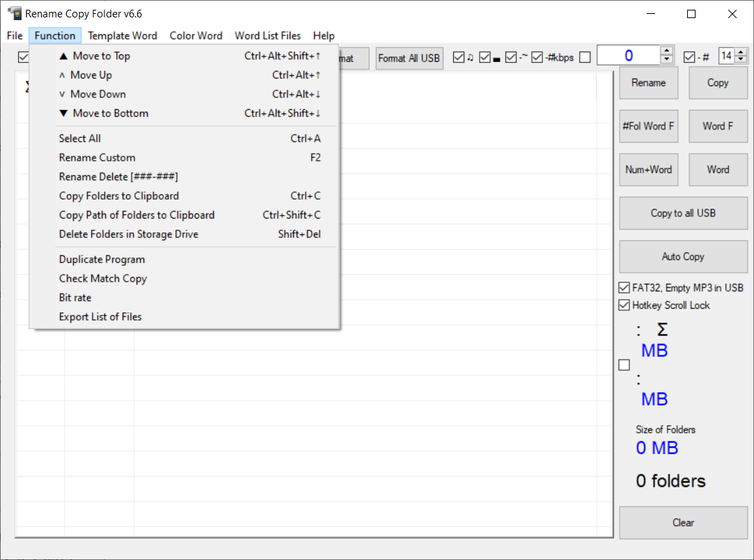Image resolution: width=754 pixels, height=560 pixels.
Task: Toggle Hotkey Scroll Lock checkbox
Action: [625, 305]
